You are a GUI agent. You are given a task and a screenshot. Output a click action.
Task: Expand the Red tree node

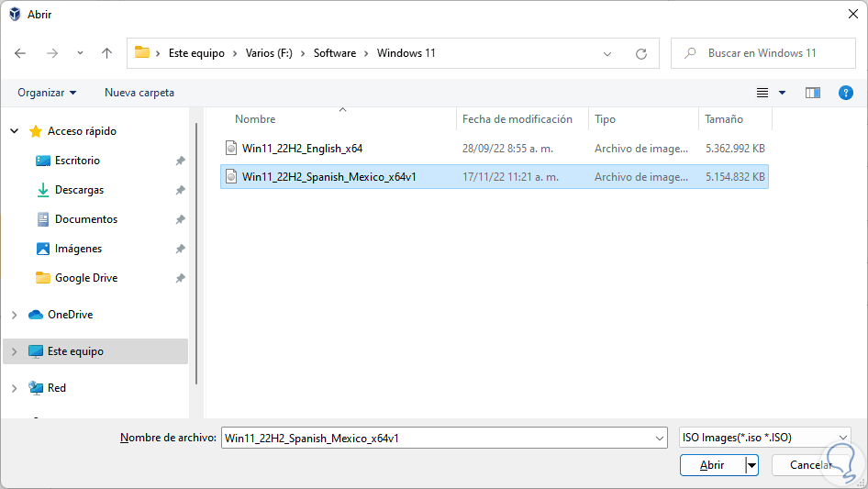15,388
